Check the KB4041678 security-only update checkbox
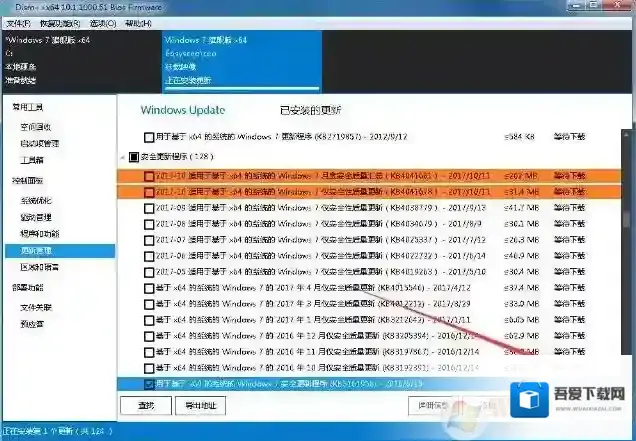The width and height of the screenshot is (636, 441). tap(149, 191)
